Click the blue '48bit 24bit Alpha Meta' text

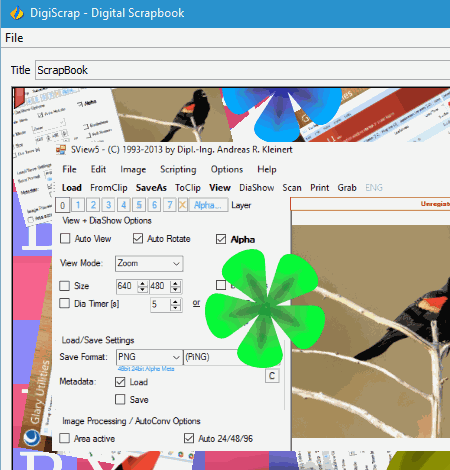(x=146, y=369)
